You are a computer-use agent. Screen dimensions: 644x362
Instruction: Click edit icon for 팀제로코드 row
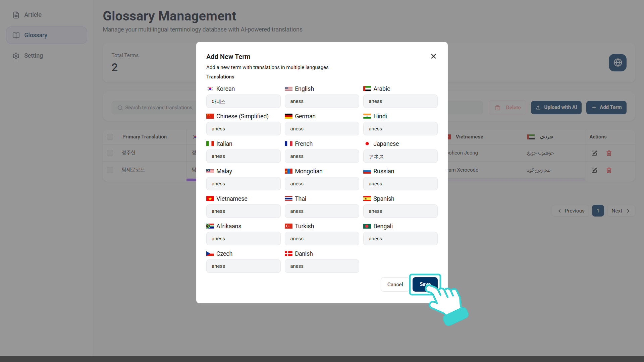(x=594, y=170)
